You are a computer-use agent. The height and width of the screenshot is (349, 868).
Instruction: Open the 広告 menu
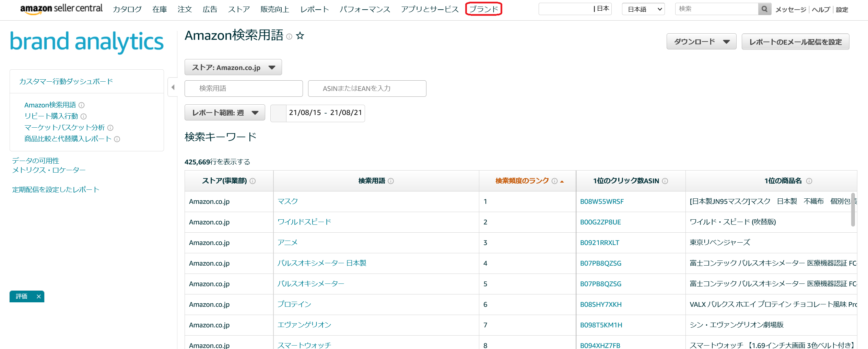[210, 9]
